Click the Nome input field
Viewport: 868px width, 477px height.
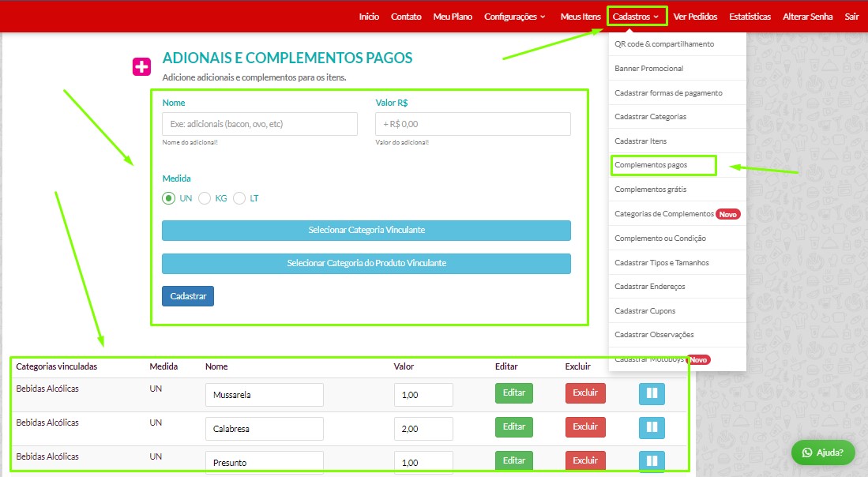[260, 124]
